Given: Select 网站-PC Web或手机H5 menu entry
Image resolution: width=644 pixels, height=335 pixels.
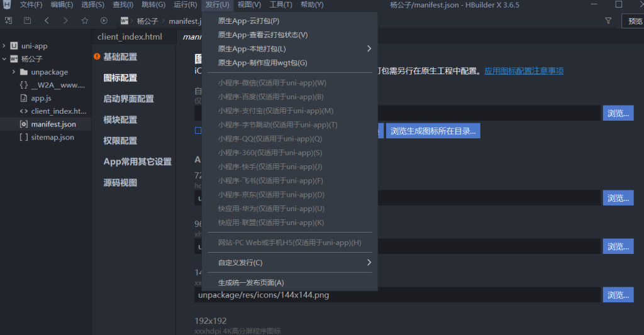Looking at the screenshot, I should [x=289, y=243].
